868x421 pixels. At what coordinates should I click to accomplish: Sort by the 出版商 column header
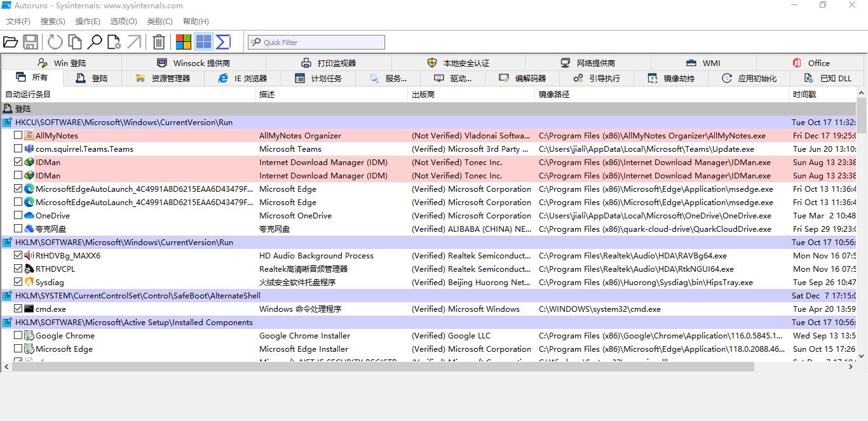(x=471, y=94)
